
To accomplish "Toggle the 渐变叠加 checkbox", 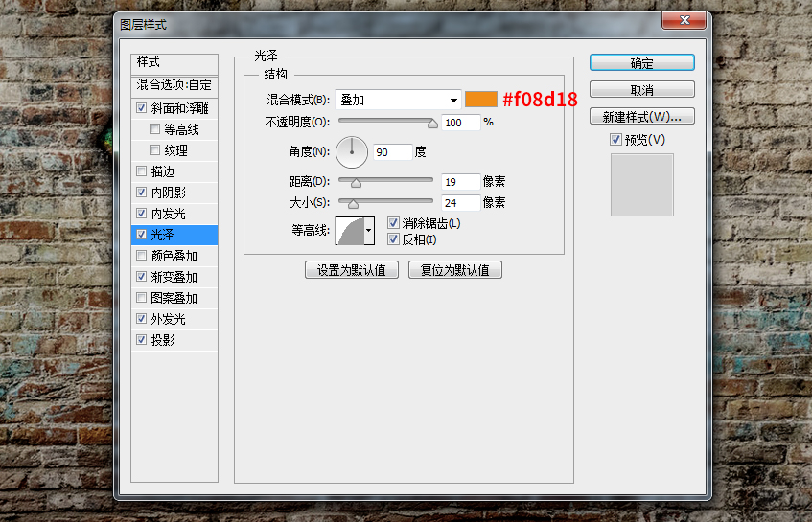I will (x=141, y=277).
